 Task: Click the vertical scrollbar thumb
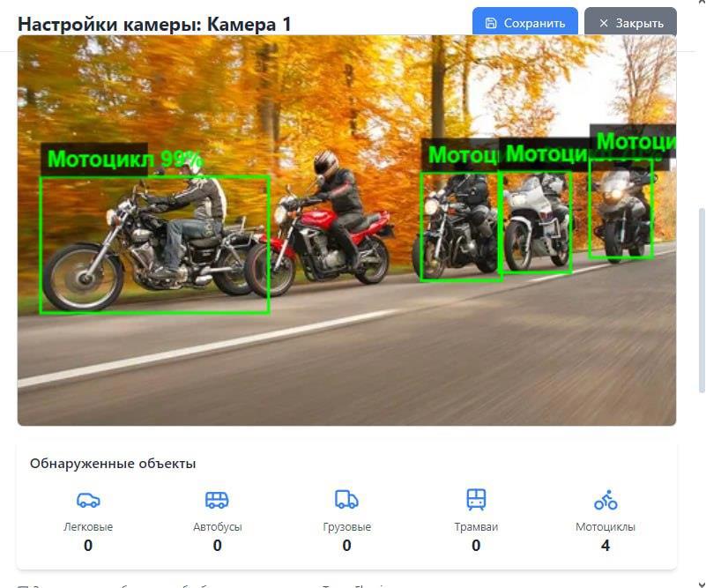point(702,300)
